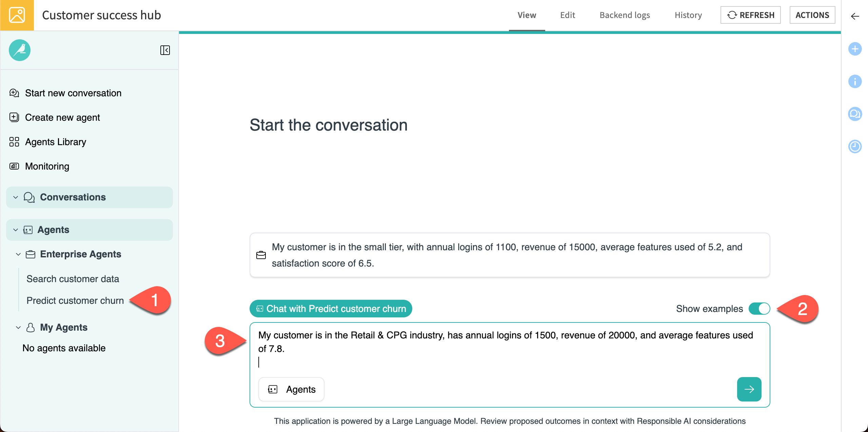Image resolution: width=868 pixels, height=432 pixels.
Task: Open the History tab
Action: pos(688,15)
